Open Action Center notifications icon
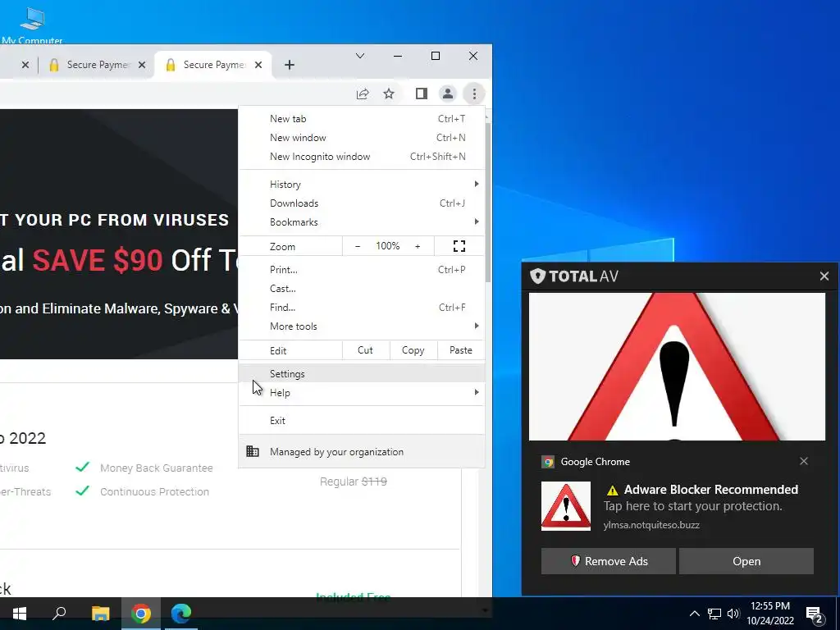 (x=815, y=614)
